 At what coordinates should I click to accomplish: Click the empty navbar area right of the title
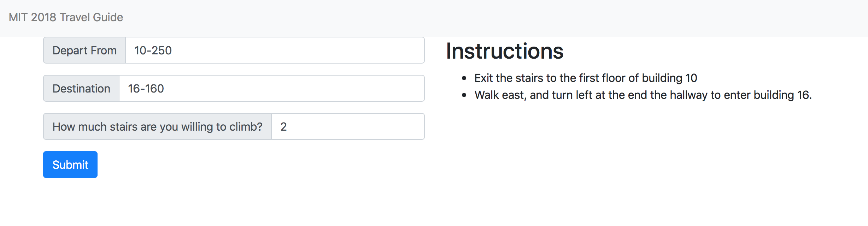[495, 18]
